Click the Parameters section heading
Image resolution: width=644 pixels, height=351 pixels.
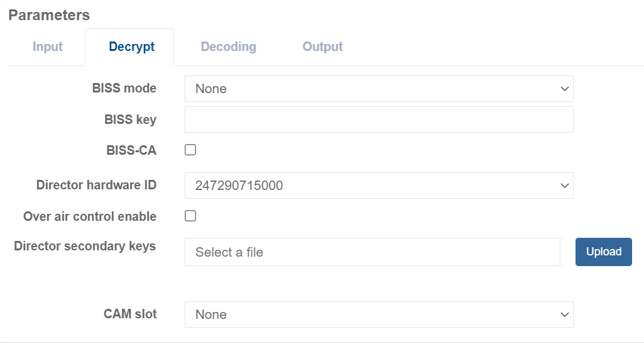pyautogui.click(x=49, y=15)
